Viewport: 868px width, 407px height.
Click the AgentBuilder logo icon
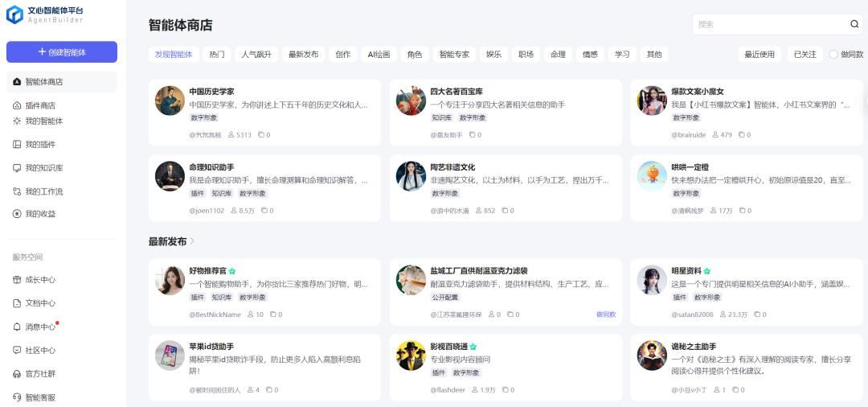pos(14,15)
